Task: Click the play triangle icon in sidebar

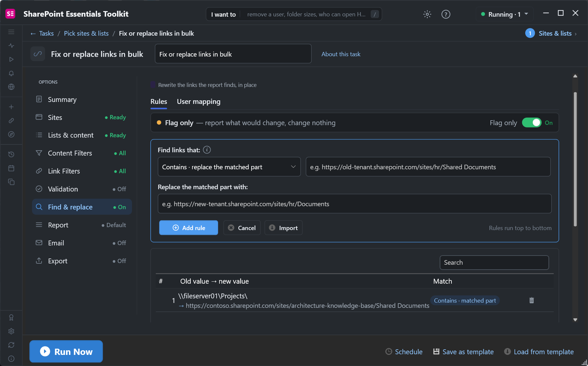Action: [x=11, y=59]
